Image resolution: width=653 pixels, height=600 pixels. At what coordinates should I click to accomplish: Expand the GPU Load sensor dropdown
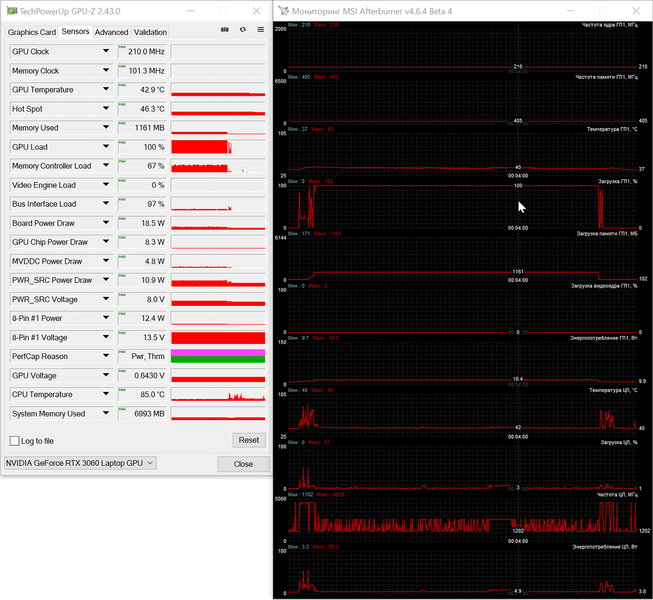[106, 147]
